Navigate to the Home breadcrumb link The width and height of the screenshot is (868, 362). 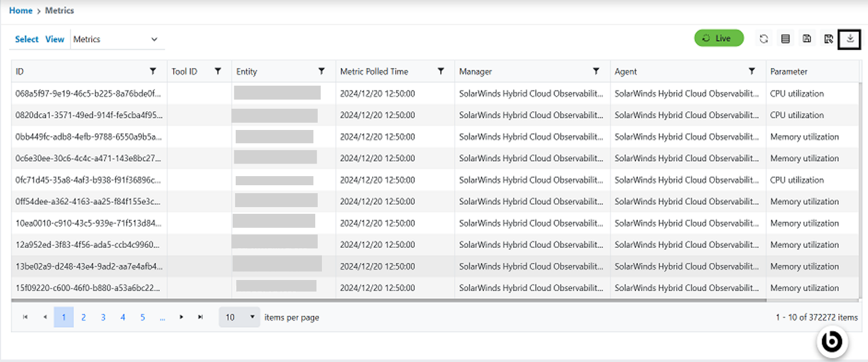[21, 10]
